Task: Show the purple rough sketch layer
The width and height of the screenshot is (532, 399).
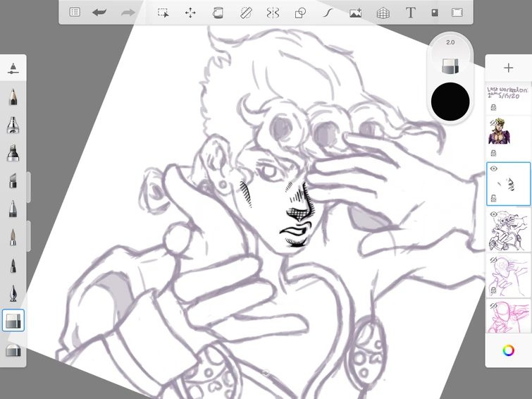Action: [494, 260]
